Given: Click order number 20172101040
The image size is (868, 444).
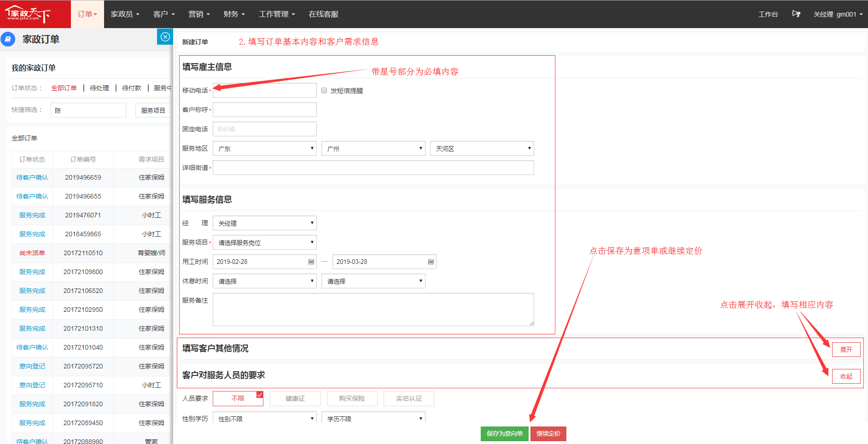Looking at the screenshot, I should click(83, 347).
